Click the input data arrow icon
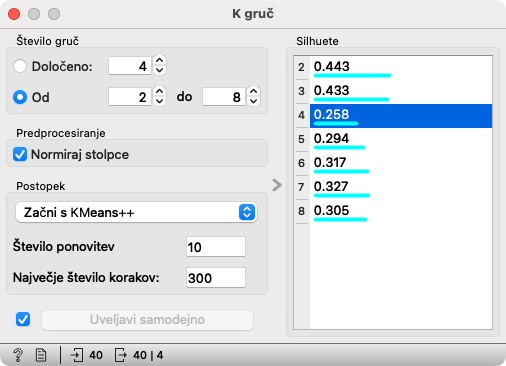The image size is (506, 366). 77,355
